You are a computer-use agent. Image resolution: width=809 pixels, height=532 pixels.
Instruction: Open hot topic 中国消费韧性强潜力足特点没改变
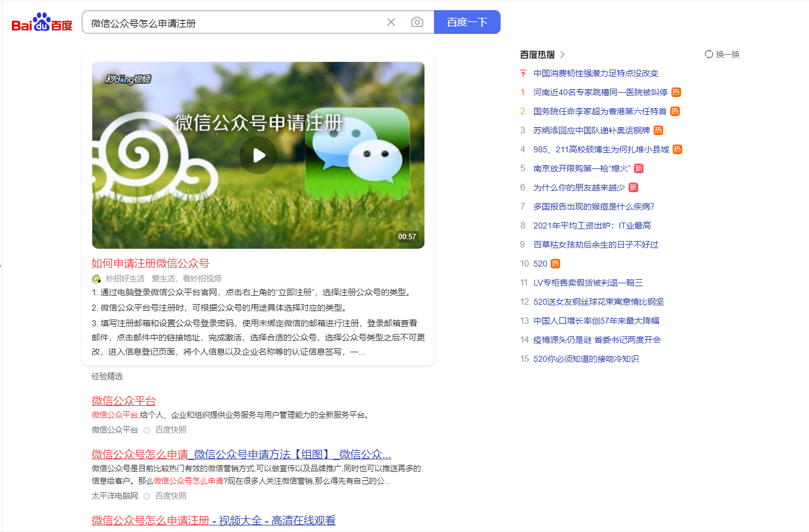pyautogui.click(x=596, y=73)
